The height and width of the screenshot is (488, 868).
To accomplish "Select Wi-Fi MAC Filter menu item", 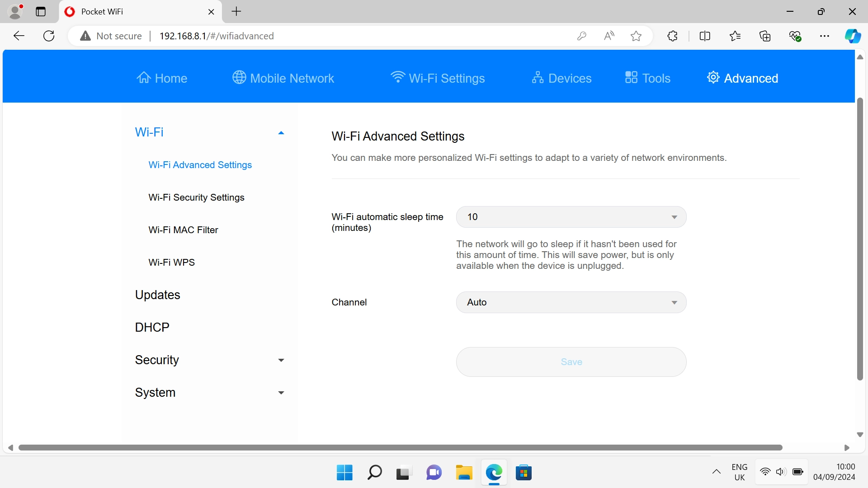I will click(x=183, y=230).
